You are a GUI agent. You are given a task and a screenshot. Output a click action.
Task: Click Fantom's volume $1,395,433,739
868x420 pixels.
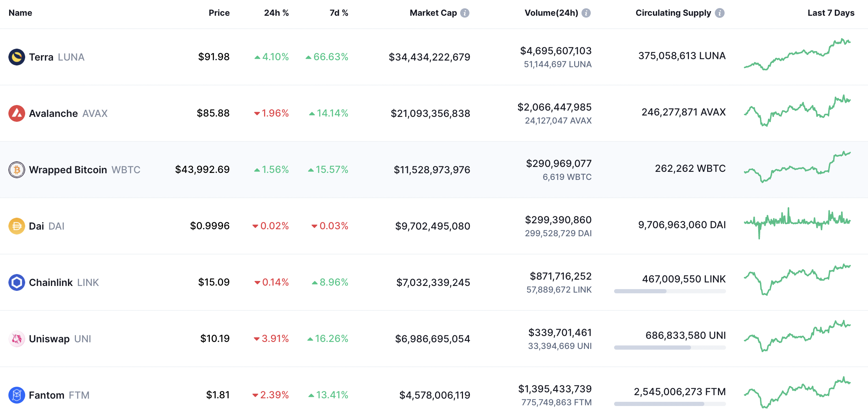point(555,389)
